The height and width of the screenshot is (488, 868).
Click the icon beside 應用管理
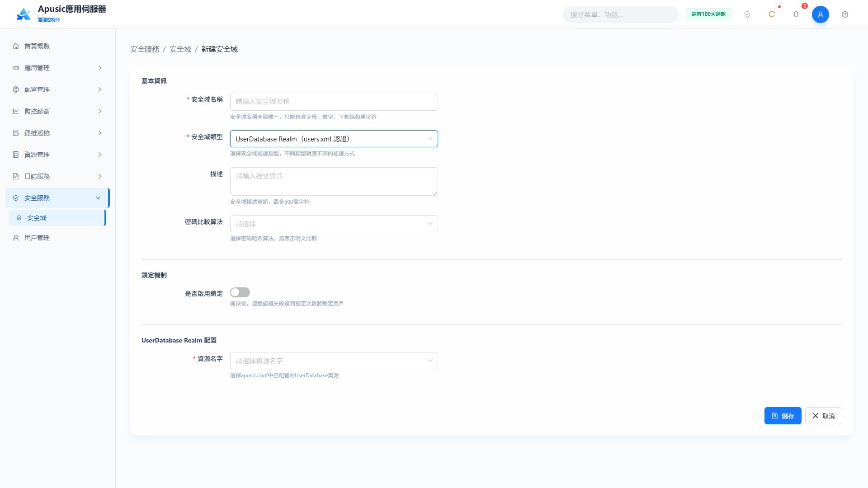click(x=16, y=68)
